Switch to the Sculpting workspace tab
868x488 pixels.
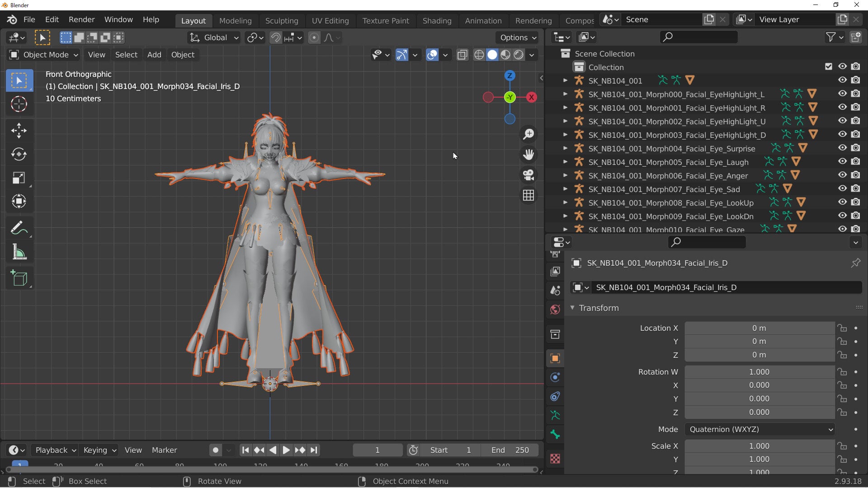tap(282, 21)
